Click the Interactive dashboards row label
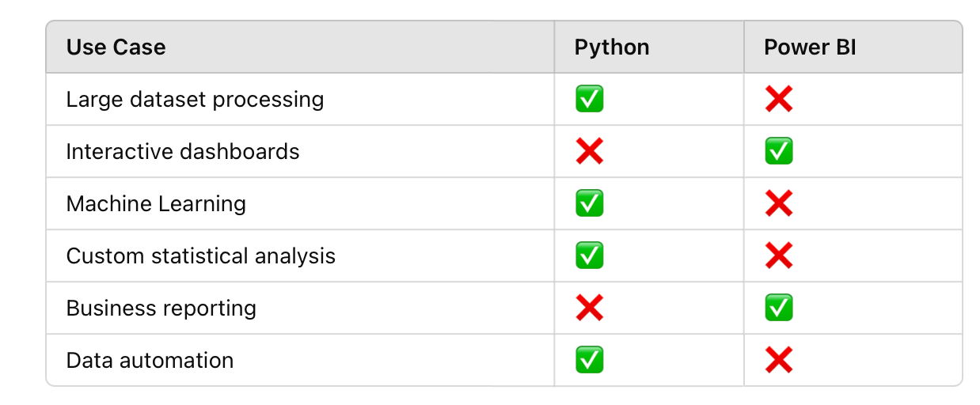 click(x=183, y=152)
